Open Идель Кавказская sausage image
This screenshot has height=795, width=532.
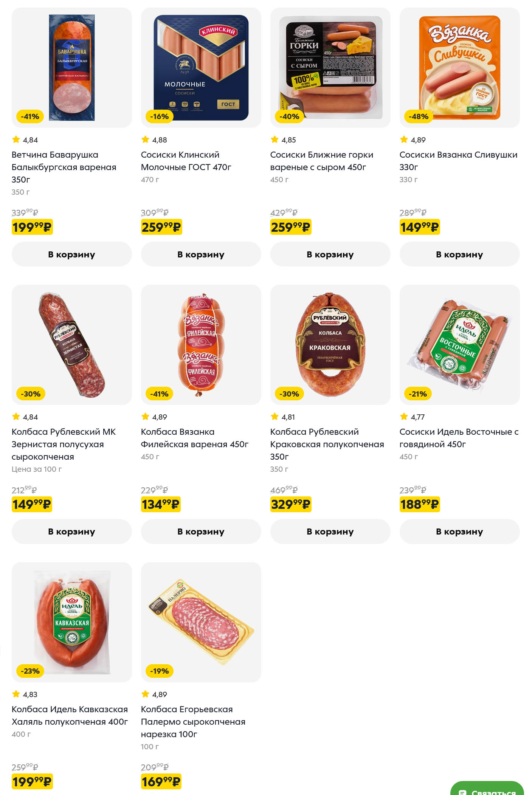72,622
